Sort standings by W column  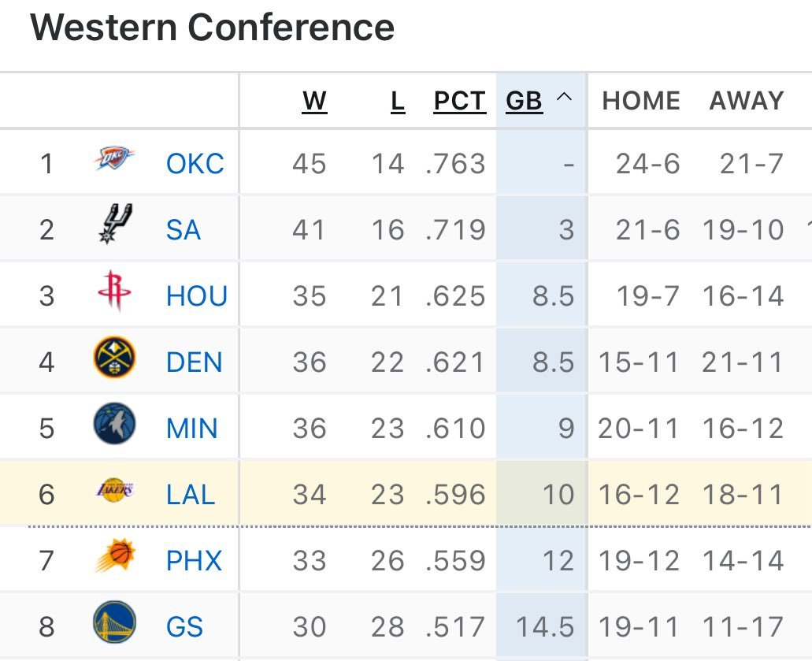coord(314,101)
